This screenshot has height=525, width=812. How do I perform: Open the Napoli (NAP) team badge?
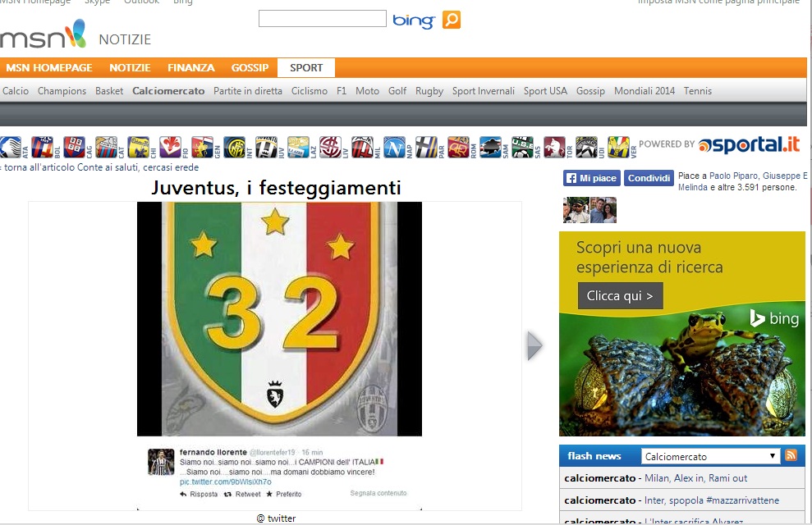[x=395, y=148]
